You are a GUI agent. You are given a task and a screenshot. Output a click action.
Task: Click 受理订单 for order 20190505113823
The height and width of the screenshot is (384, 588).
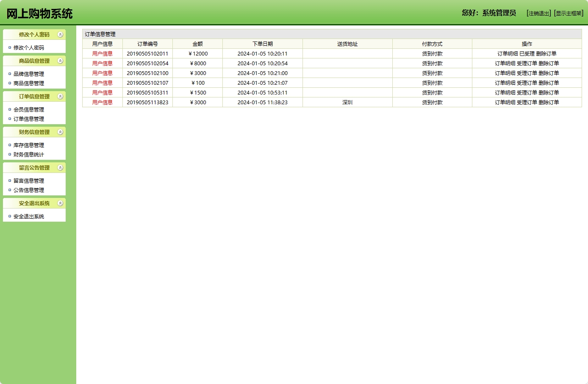pos(527,103)
